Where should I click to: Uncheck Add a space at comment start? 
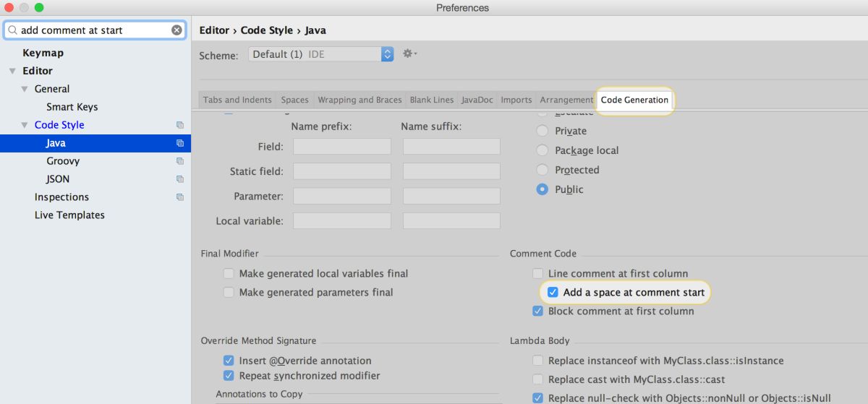click(553, 293)
